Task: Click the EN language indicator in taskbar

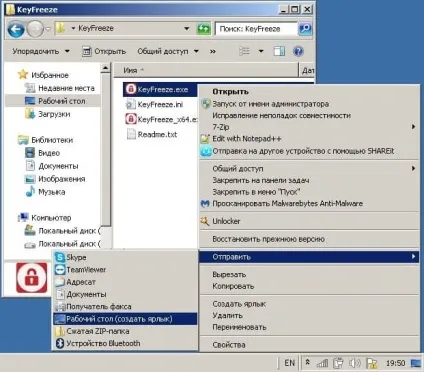Action: [289, 363]
